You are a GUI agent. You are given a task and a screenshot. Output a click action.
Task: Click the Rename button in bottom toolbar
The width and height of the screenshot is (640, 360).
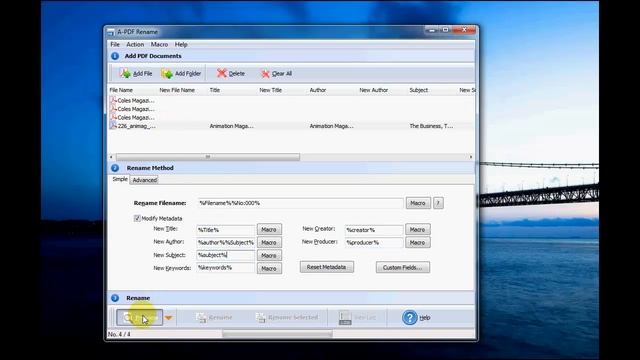click(x=214, y=317)
